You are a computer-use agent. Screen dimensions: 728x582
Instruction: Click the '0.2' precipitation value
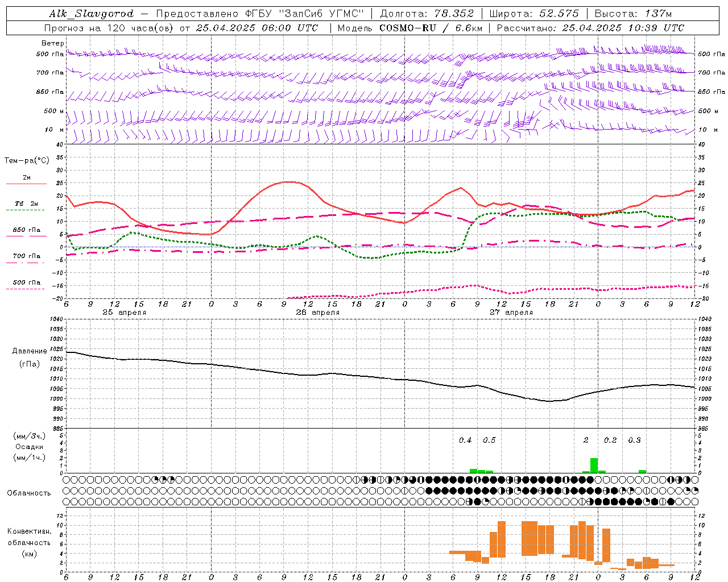point(610,440)
